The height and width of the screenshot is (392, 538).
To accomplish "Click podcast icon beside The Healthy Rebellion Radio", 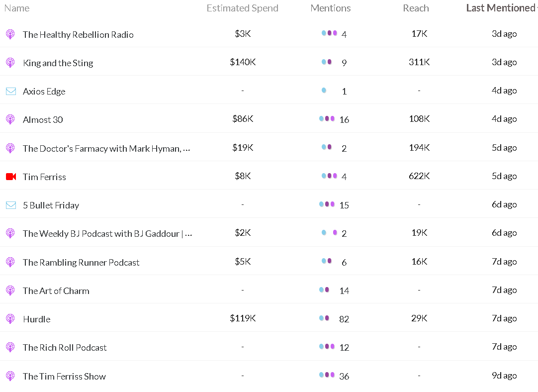I will (10, 34).
